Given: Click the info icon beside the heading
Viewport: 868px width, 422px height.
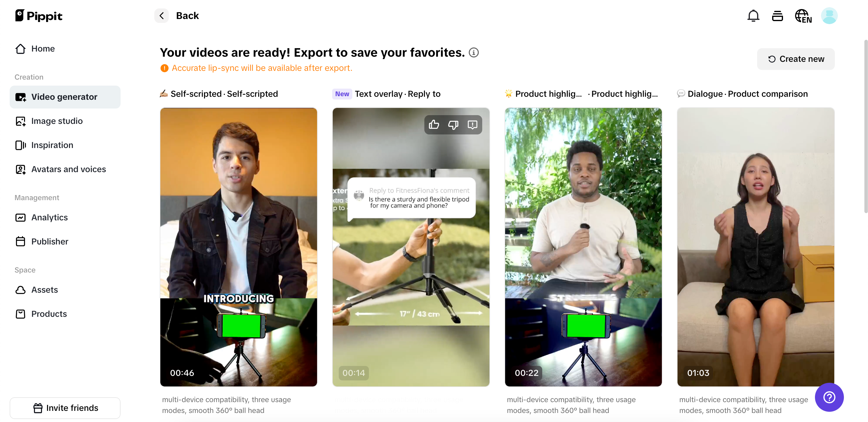Looking at the screenshot, I should [473, 52].
